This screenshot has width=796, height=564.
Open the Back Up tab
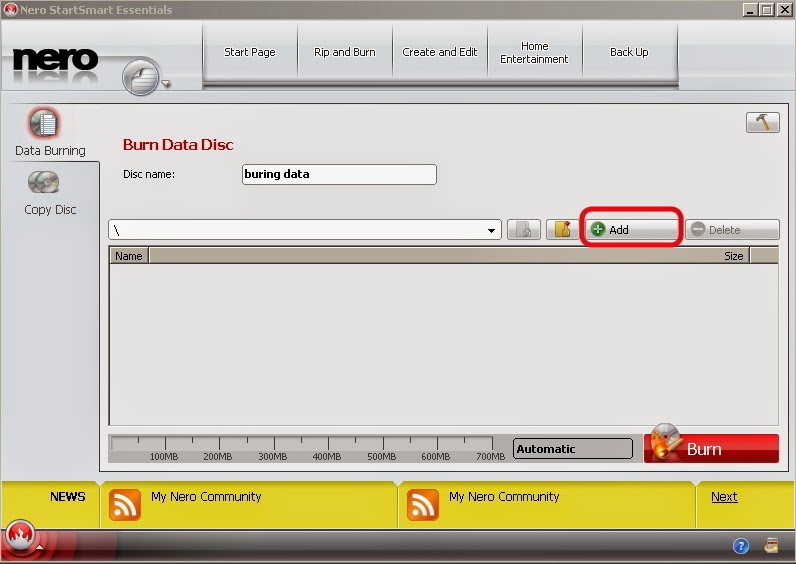[629, 52]
